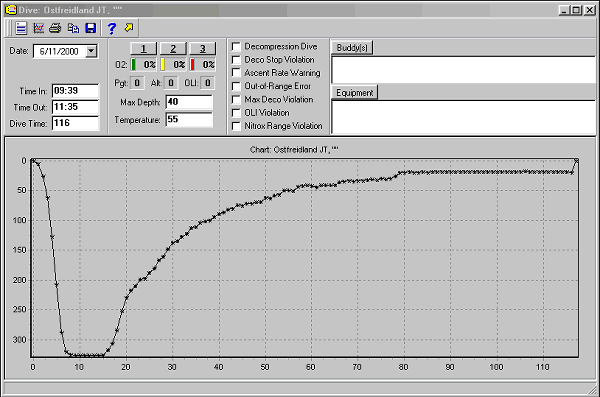Check the Ascent Rate Warning box

click(236, 73)
